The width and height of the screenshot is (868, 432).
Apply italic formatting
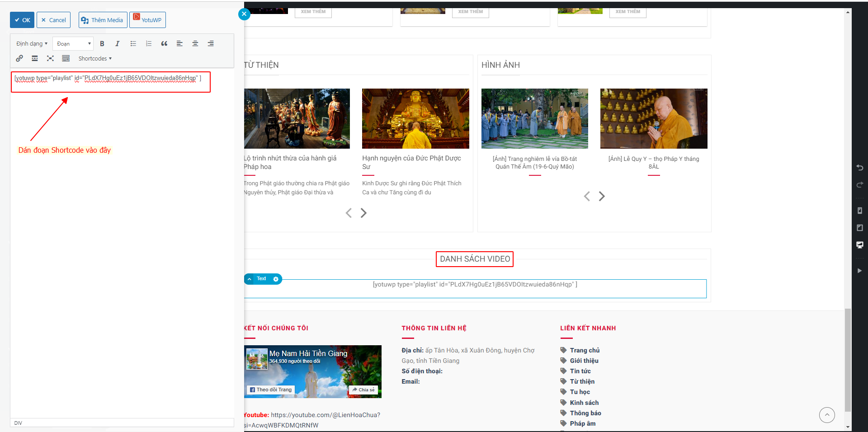pos(118,44)
